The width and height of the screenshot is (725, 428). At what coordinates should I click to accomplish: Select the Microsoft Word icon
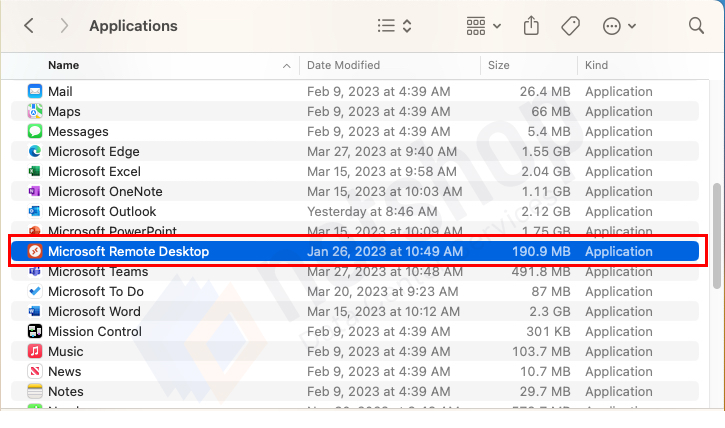[x=35, y=312]
